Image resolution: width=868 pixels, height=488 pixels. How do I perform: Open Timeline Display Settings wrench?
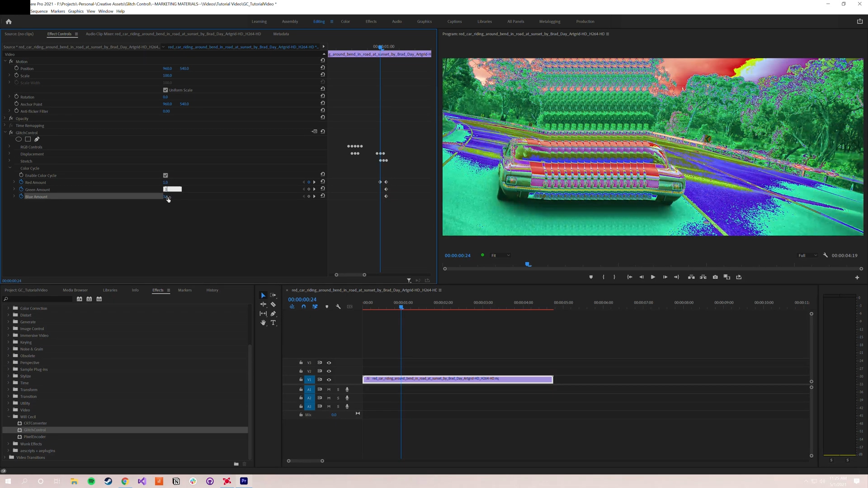pos(338,307)
